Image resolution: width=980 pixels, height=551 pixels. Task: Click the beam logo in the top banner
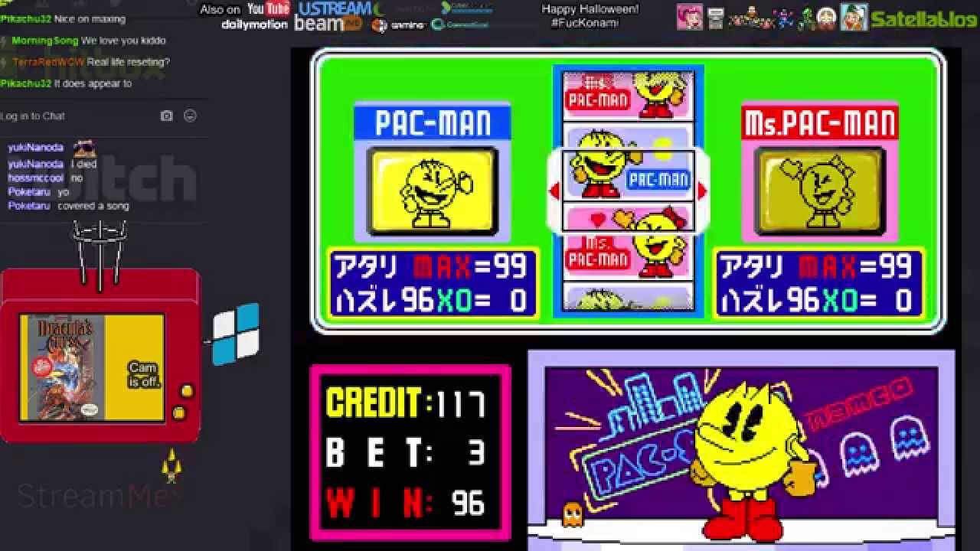pos(328,24)
